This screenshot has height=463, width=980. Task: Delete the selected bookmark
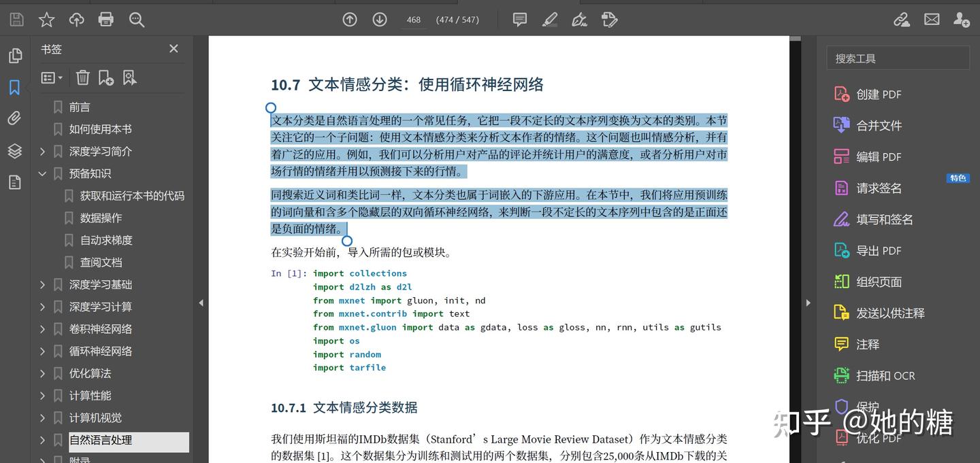[x=82, y=77]
